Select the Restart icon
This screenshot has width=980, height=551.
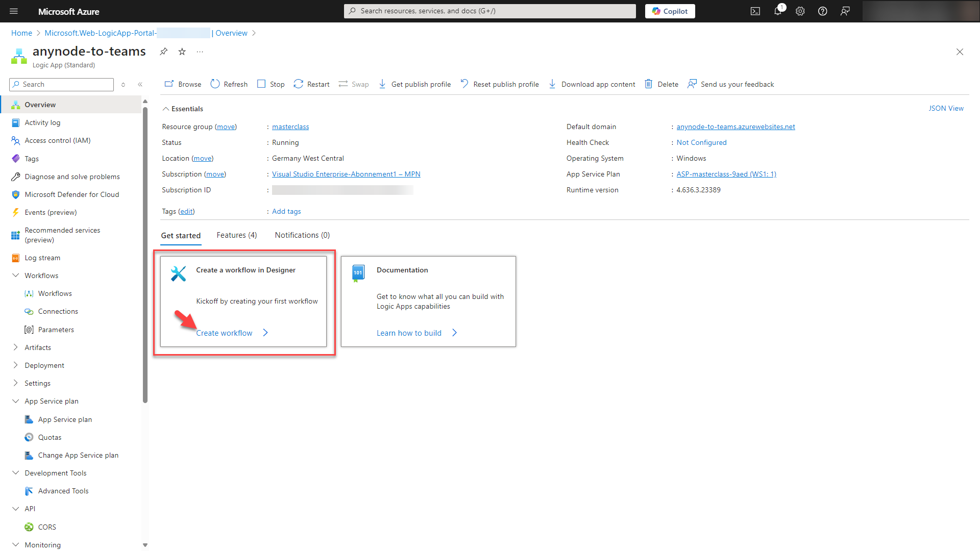tap(298, 84)
